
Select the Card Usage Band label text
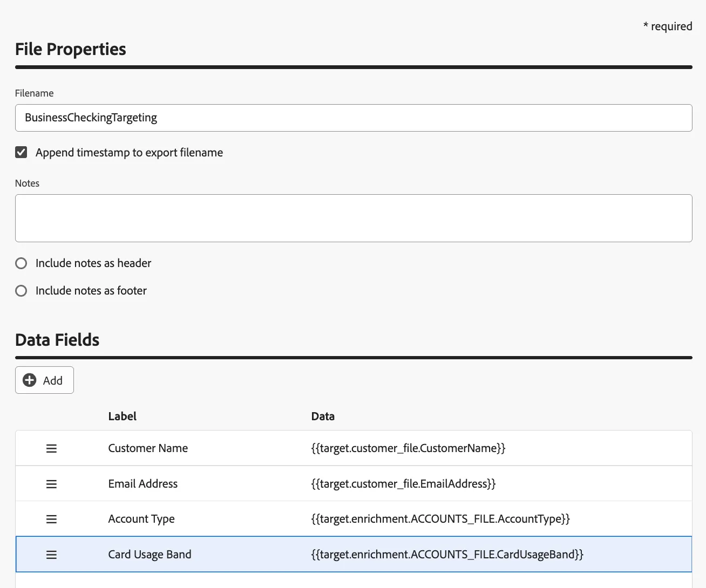pyautogui.click(x=150, y=555)
